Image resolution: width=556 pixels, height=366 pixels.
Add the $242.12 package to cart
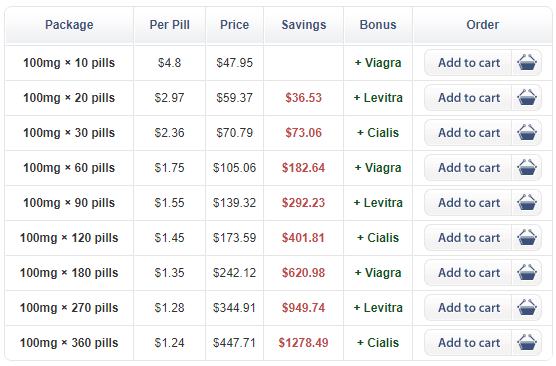[x=469, y=273]
